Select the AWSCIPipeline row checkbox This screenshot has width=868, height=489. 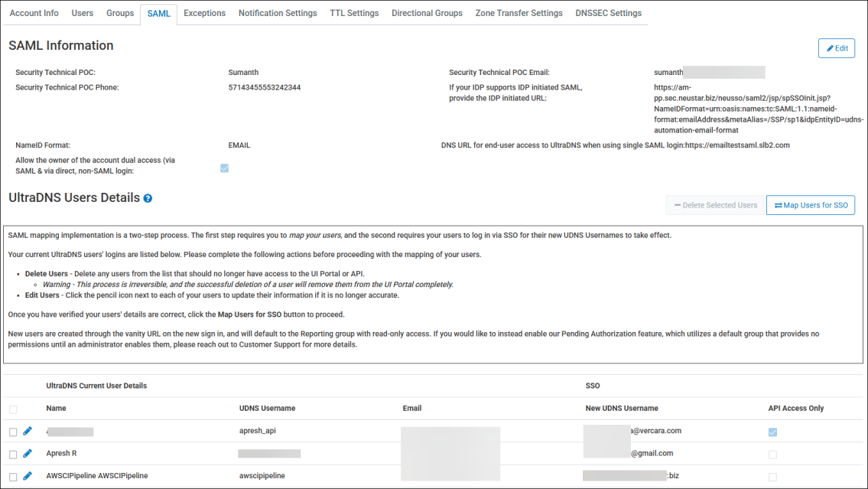coord(13,477)
